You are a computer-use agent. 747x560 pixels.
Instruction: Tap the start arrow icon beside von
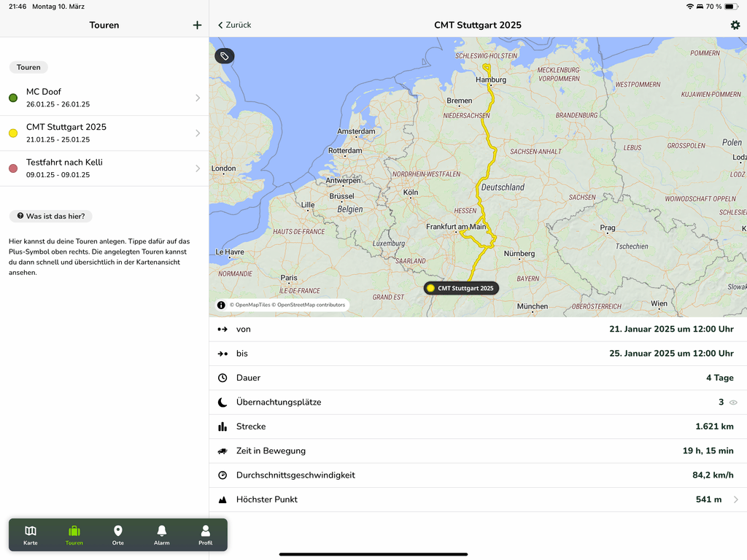coord(222,329)
